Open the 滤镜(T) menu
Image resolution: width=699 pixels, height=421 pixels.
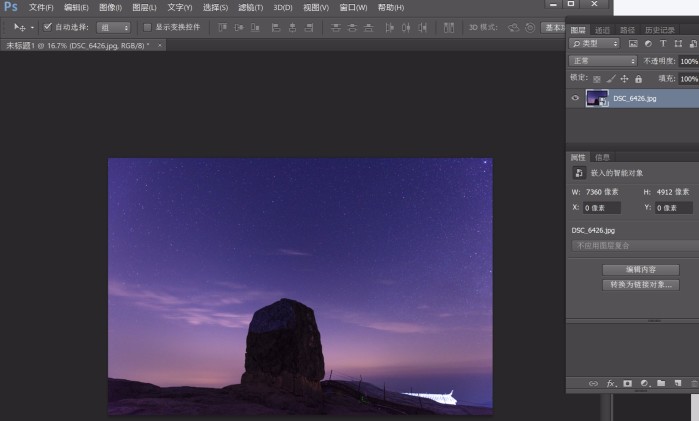(x=251, y=8)
